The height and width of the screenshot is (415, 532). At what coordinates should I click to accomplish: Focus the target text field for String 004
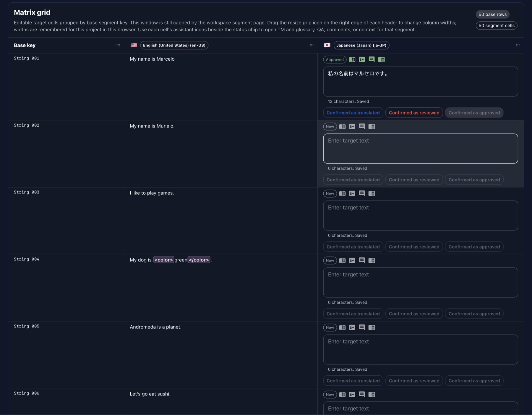420,282
